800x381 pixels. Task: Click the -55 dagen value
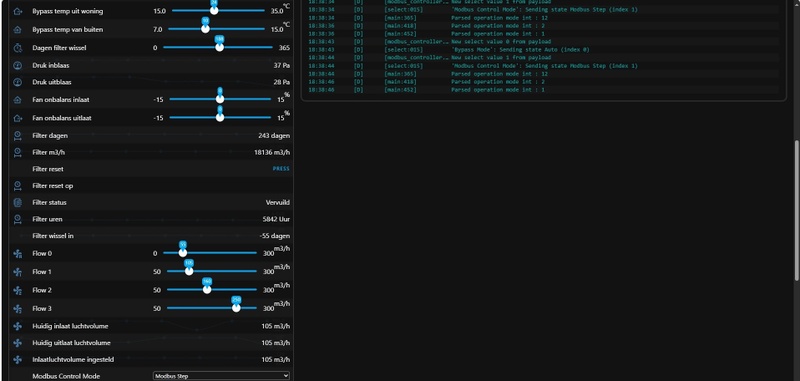[x=274, y=236]
